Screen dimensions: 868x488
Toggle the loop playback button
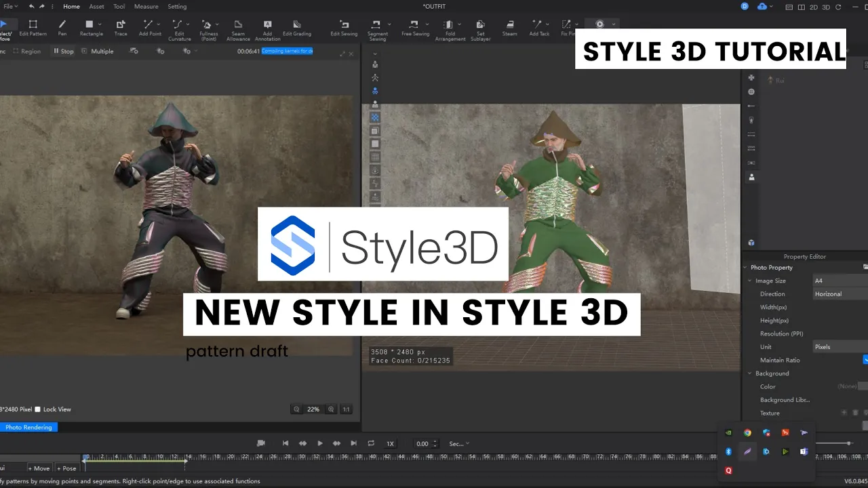pyautogui.click(x=371, y=443)
